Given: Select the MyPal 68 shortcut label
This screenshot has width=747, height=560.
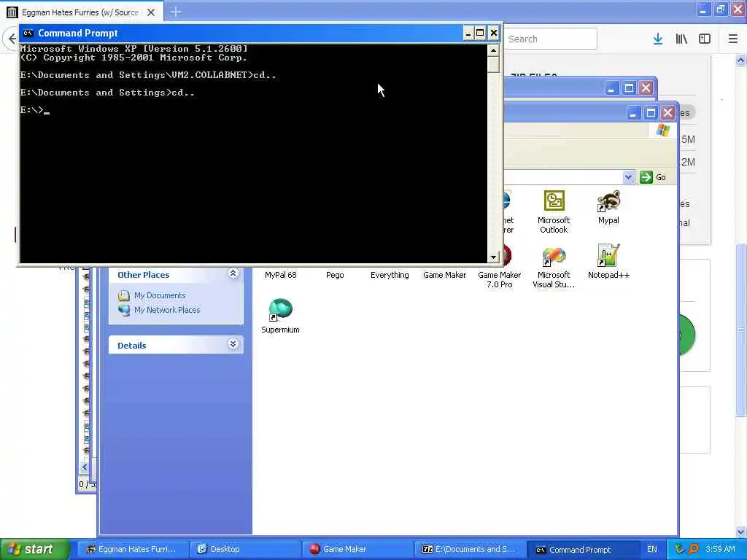Looking at the screenshot, I should tap(281, 275).
